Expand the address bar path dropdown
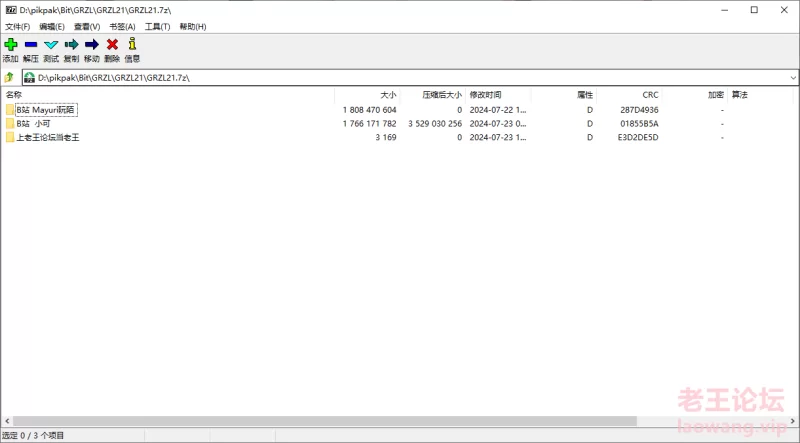This screenshot has width=800, height=443. [x=793, y=78]
